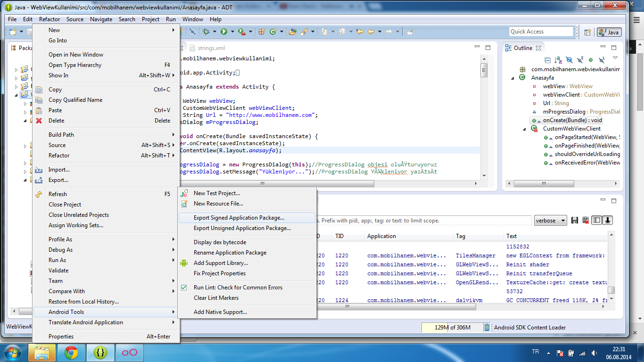Open File Explorer from the Windows taskbar
The width and height of the screenshot is (644, 362).
41,353
